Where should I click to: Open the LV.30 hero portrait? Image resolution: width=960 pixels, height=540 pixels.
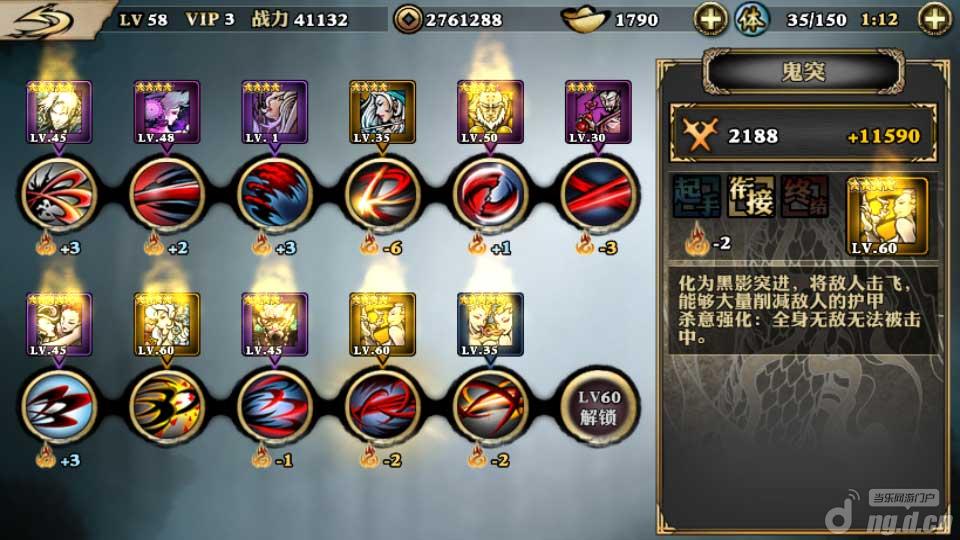click(x=598, y=113)
